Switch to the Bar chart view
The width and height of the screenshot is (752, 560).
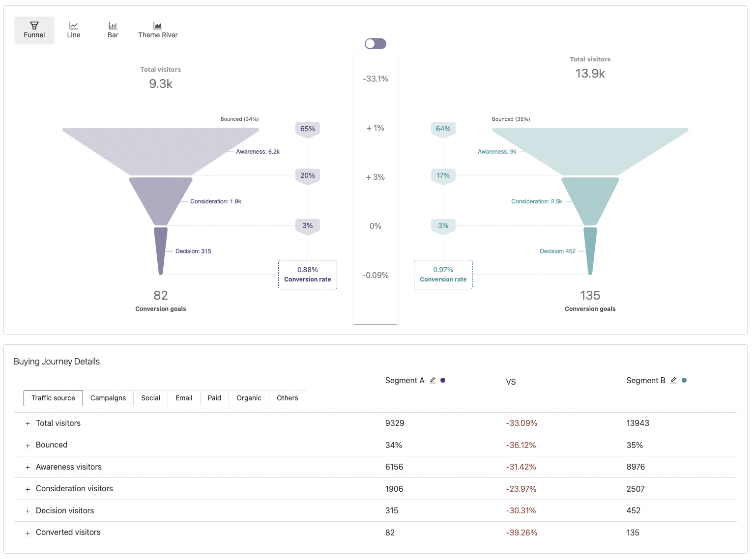pos(113,29)
